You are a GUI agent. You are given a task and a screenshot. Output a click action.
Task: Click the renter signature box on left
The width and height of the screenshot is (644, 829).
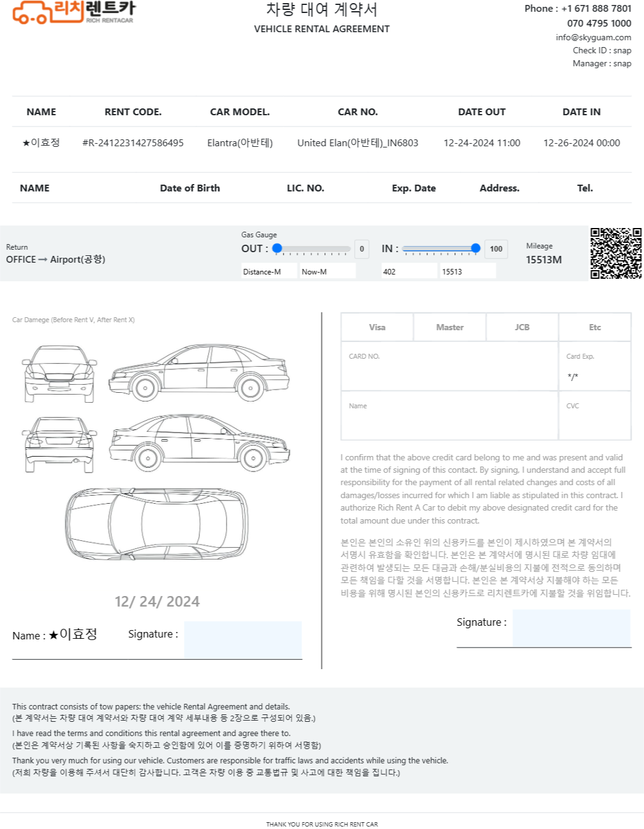(243, 639)
